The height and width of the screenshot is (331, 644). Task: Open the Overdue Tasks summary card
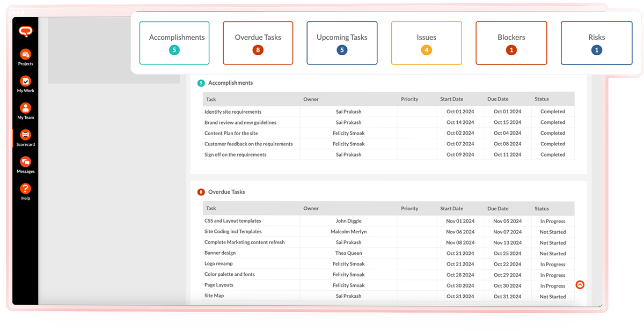(x=258, y=43)
